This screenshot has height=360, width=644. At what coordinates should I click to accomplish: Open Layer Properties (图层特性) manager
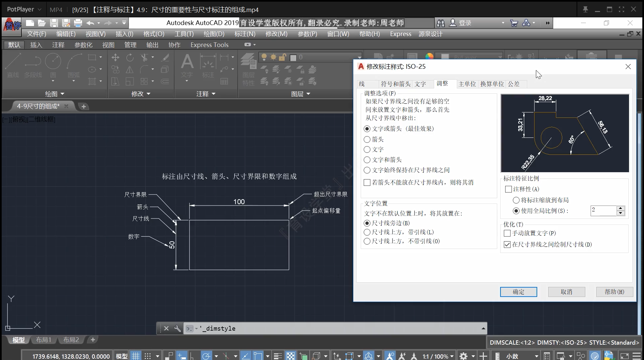[249, 69]
